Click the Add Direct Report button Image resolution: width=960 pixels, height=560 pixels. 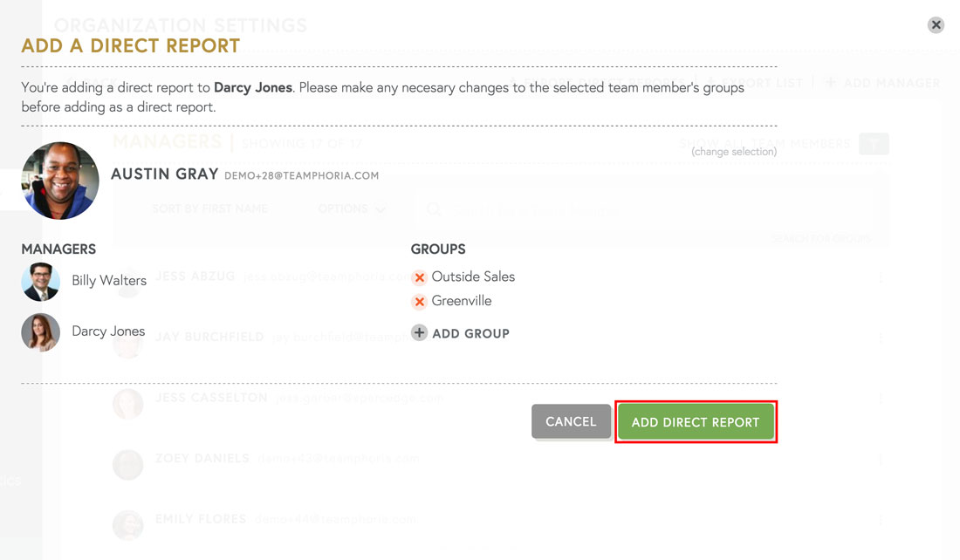(x=696, y=422)
